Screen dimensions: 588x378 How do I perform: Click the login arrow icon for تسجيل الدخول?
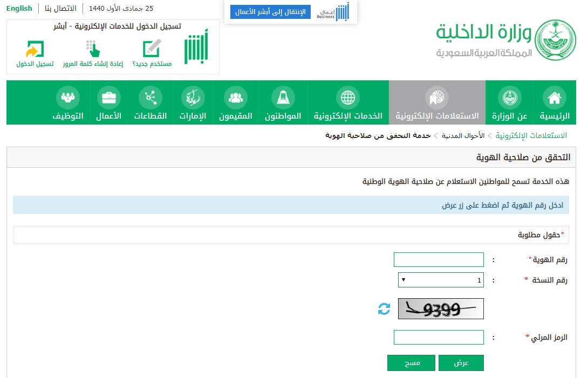(35, 49)
